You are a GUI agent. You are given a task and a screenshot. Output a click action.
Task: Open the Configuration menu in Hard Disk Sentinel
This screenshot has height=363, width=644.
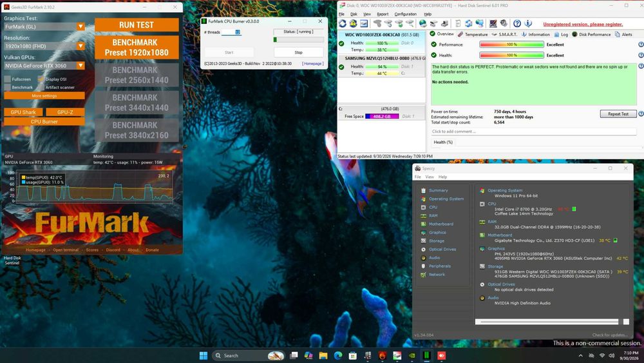pos(405,14)
